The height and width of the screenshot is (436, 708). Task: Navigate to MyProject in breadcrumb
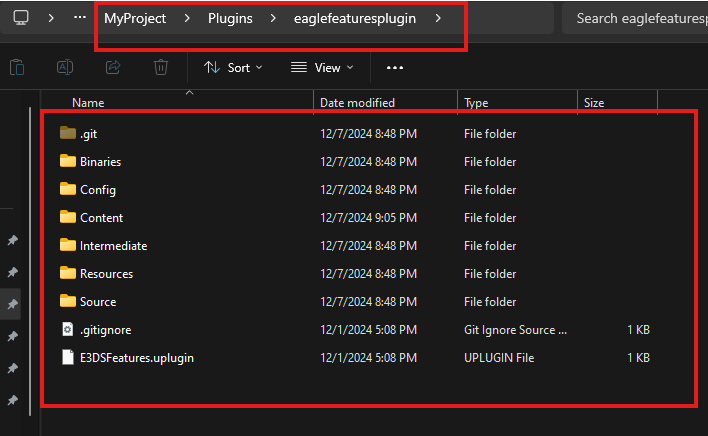click(x=133, y=18)
